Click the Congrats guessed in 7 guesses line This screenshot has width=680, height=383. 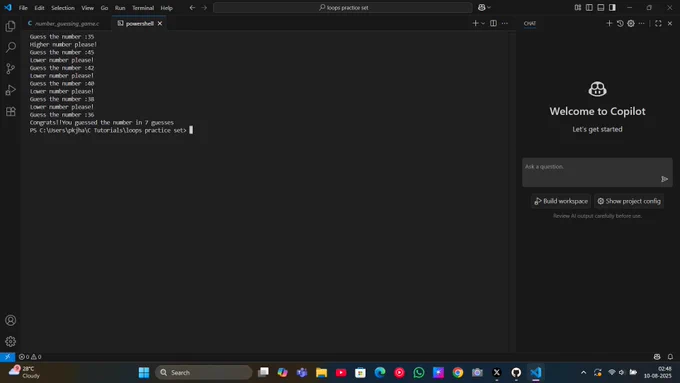(x=101, y=123)
